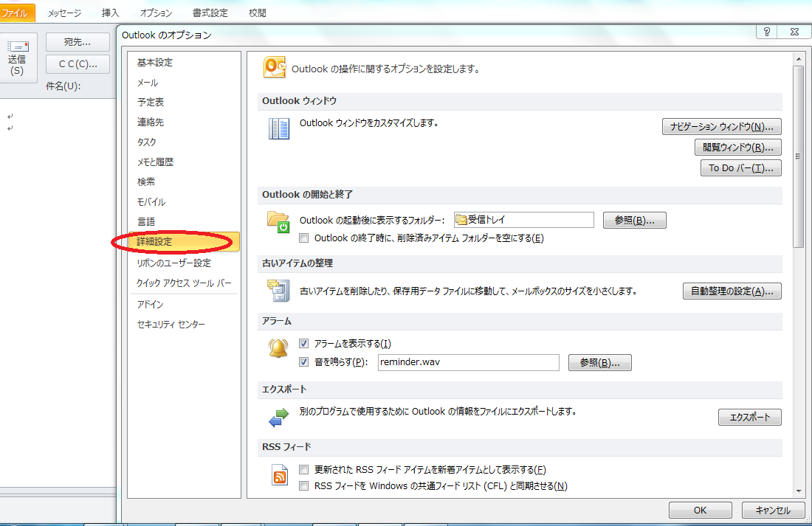Switch to the メッセージ tab

pos(65,13)
